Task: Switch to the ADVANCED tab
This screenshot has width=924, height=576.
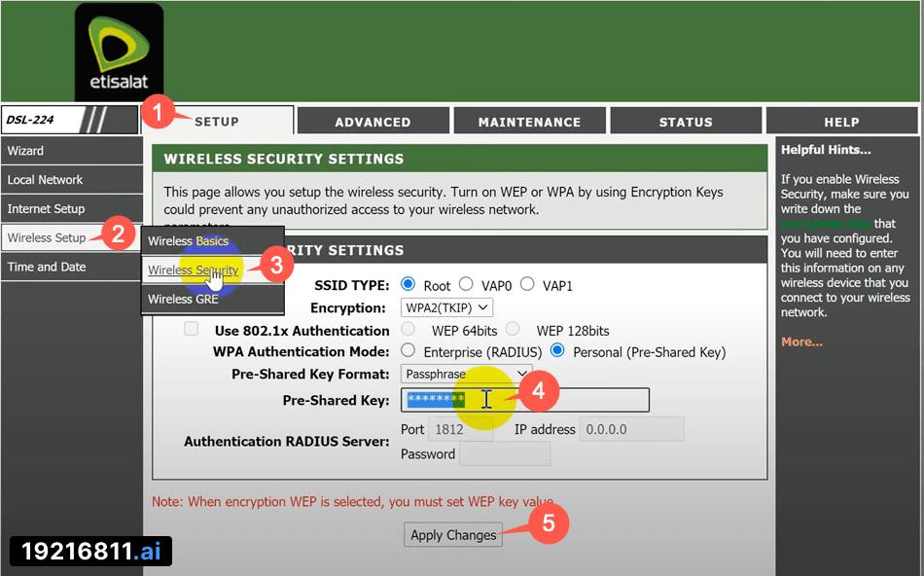Action: 373,122
